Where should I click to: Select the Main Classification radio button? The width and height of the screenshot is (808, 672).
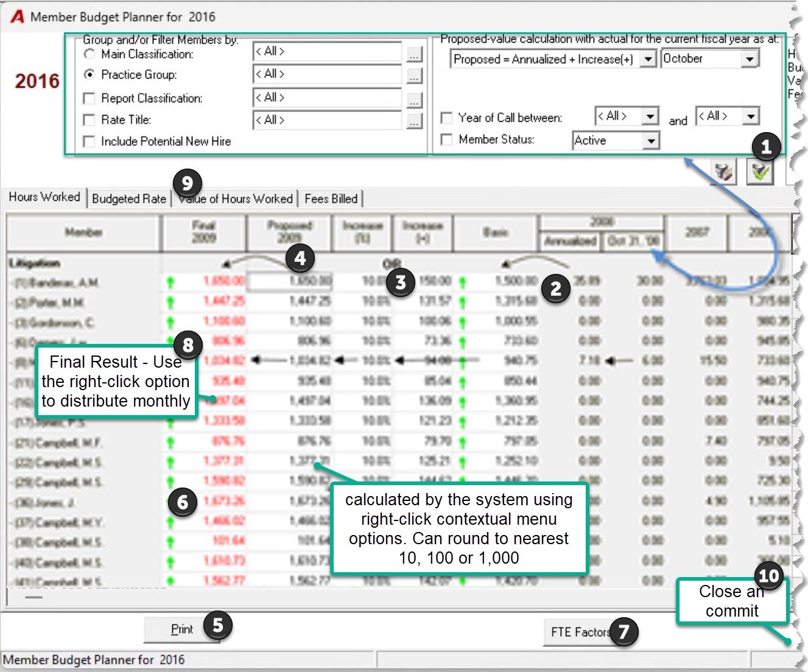tap(90, 54)
